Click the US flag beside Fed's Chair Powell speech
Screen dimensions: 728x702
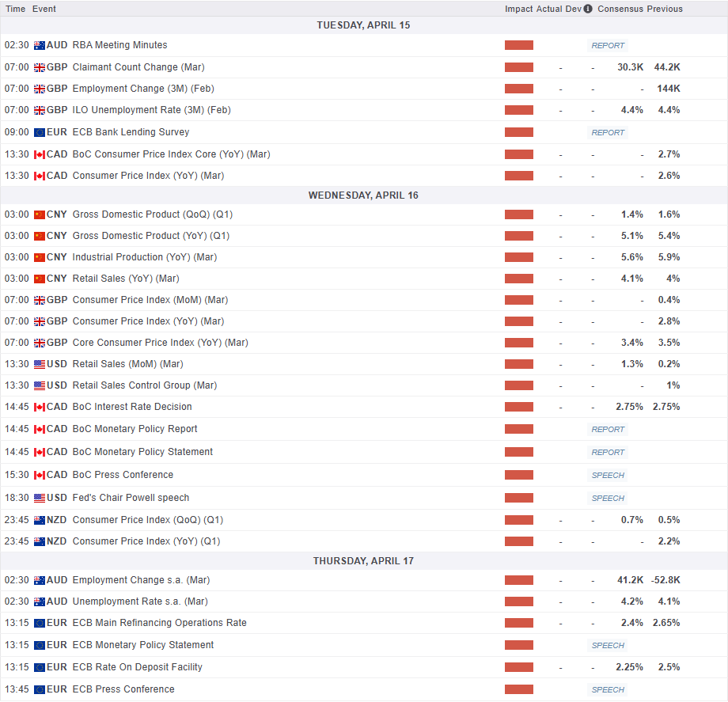click(40, 499)
